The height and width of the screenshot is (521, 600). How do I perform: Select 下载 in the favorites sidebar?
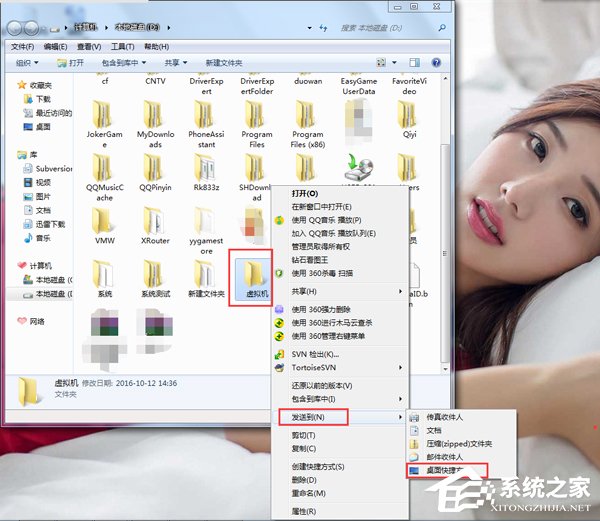click(x=44, y=99)
